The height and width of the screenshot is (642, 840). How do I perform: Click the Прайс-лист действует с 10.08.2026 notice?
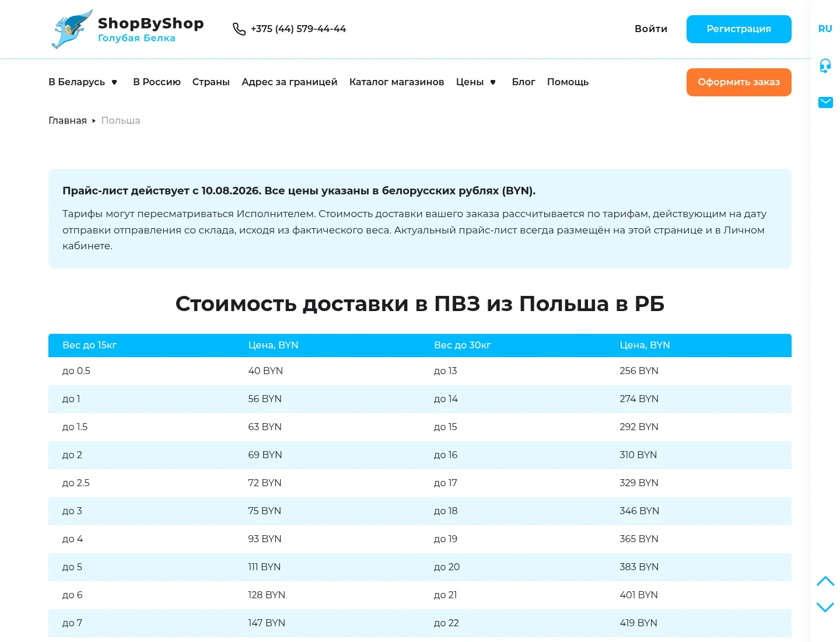point(299,191)
